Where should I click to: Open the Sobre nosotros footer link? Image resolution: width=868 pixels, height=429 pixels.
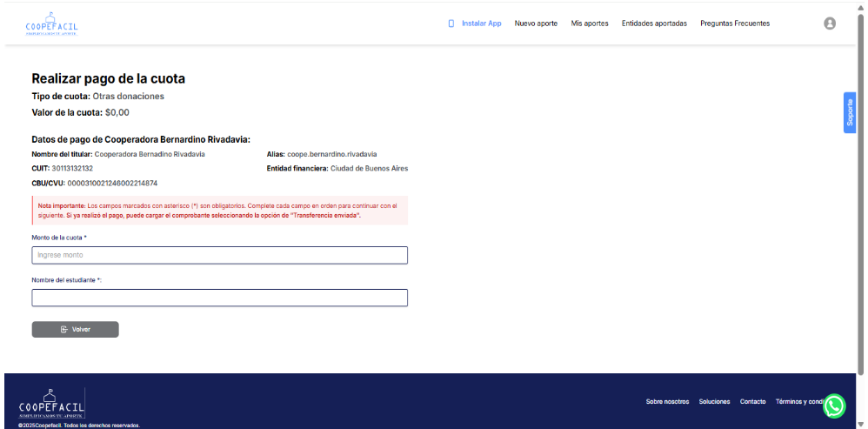667,401
